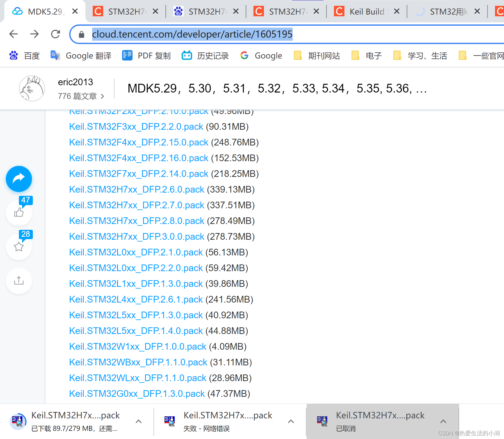The width and height of the screenshot is (504, 439).
Task: Expand options for the cancelled download
Action: 443,421
